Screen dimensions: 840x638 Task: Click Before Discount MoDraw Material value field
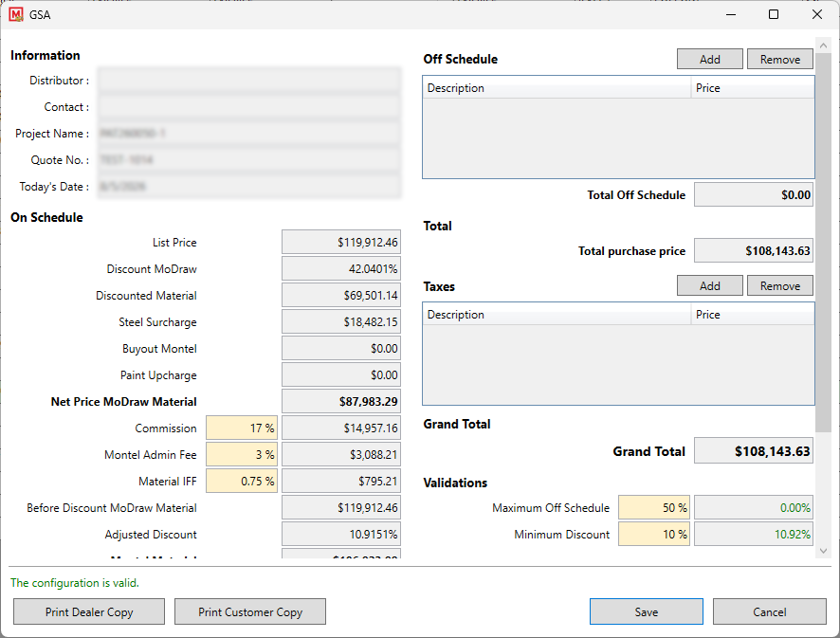click(x=341, y=508)
